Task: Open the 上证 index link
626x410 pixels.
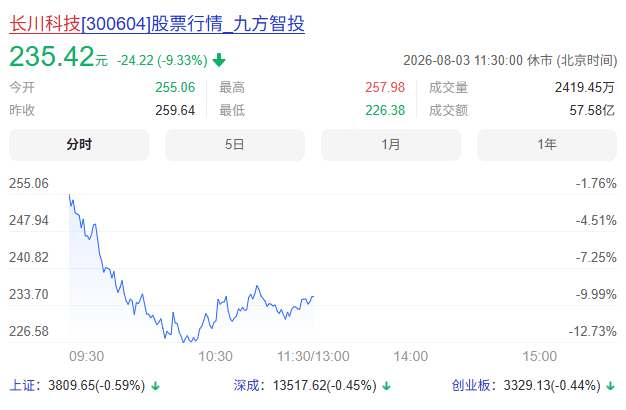Action: click(22, 386)
